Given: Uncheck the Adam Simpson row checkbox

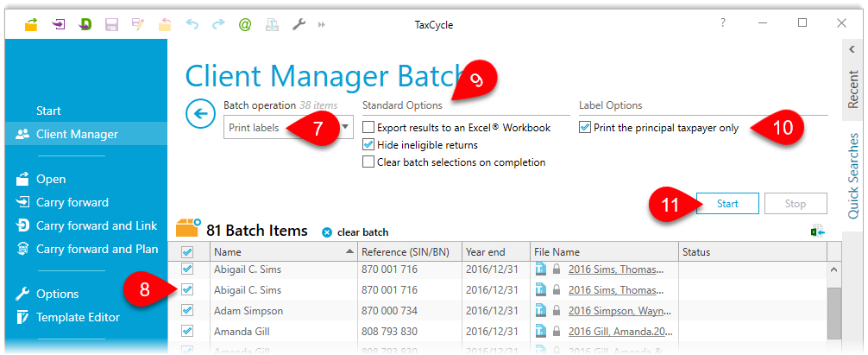Looking at the screenshot, I should (187, 310).
